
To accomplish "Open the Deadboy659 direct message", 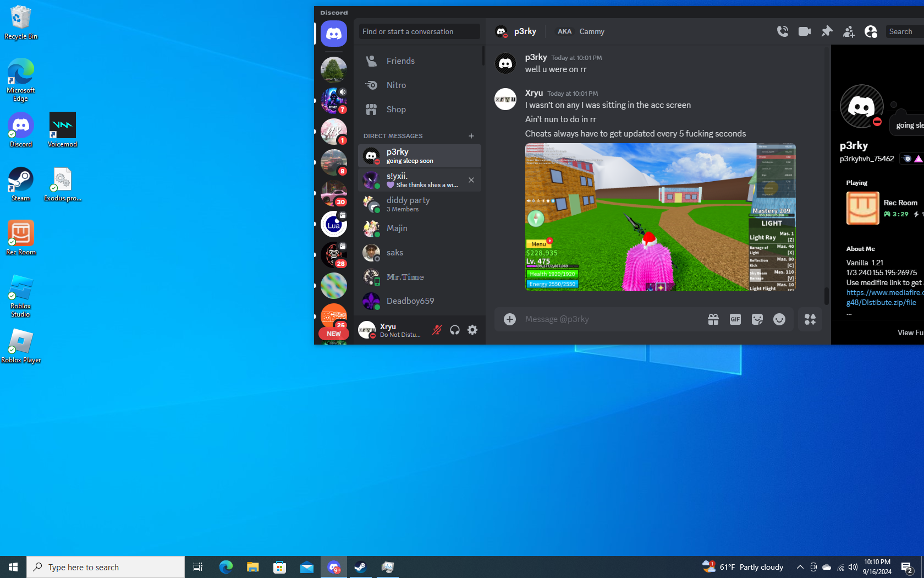I will tap(420, 301).
